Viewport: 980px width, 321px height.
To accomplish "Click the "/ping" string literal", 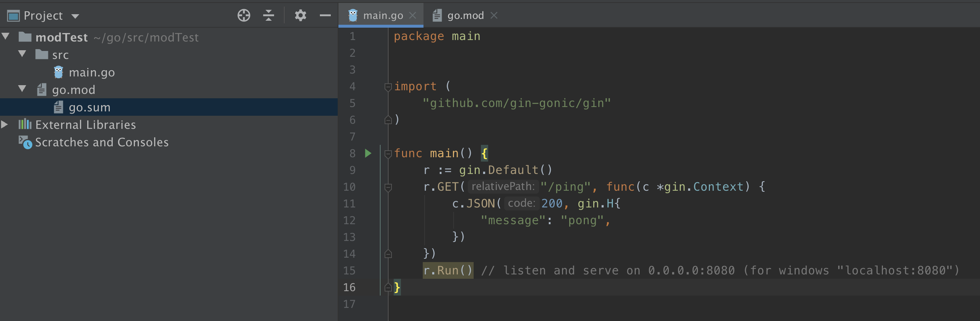I will [x=565, y=187].
